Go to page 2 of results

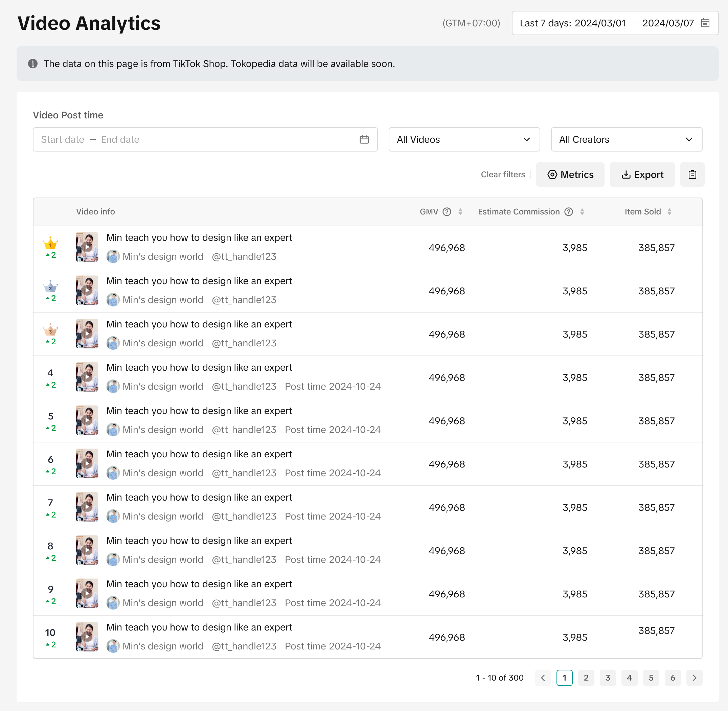(586, 678)
